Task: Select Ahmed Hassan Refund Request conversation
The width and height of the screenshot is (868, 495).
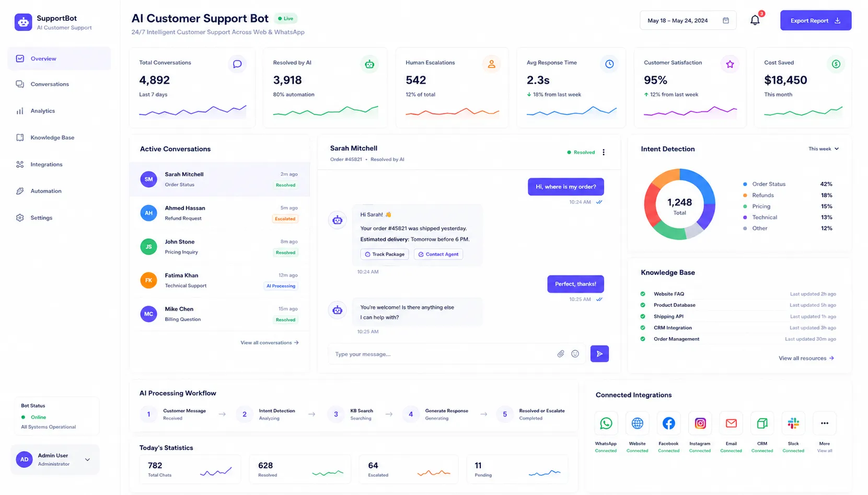Action: coord(219,213)
